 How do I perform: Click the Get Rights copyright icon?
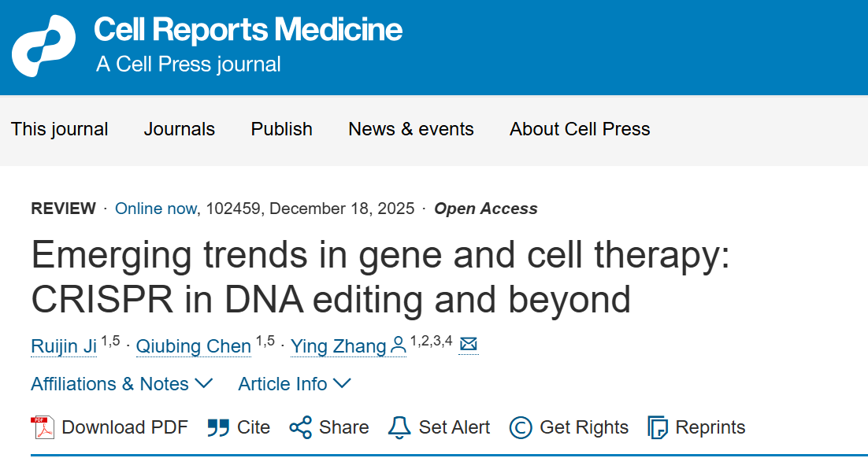[x=521, y=427]
